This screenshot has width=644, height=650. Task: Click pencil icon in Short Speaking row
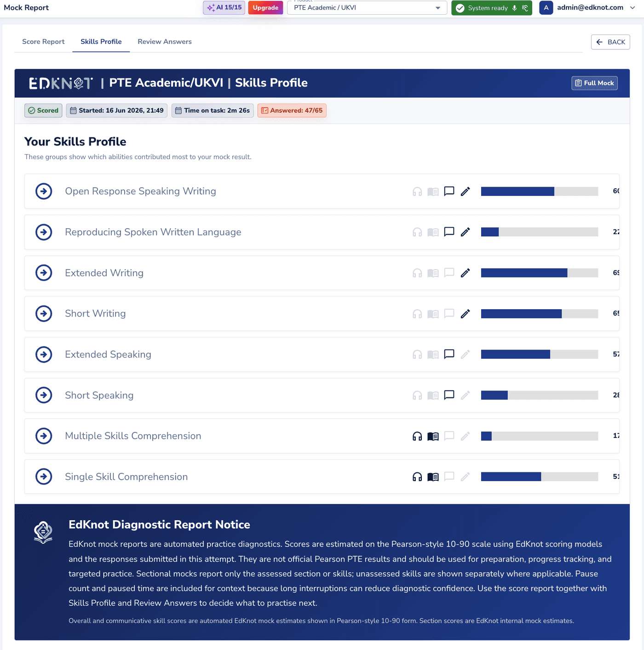(466, 395)
